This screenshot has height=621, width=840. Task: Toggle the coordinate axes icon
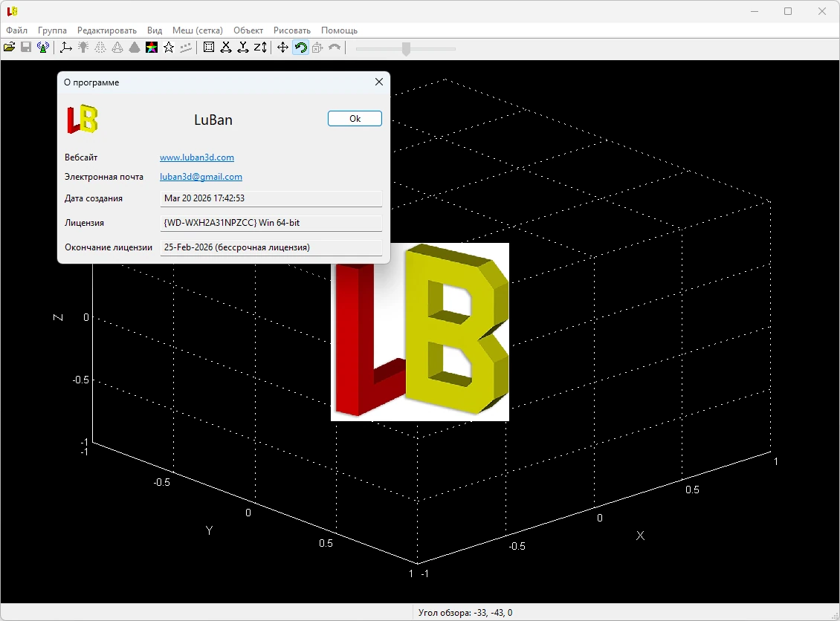coord(66,48)
